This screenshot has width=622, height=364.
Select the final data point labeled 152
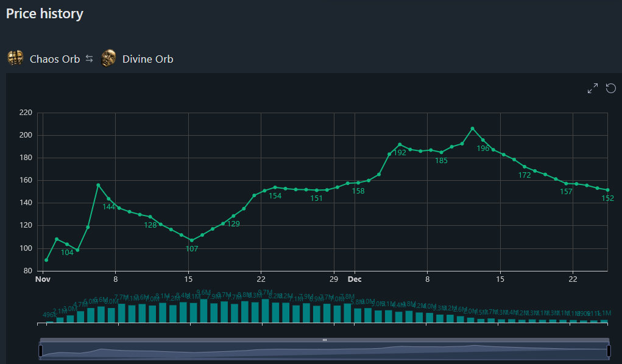(x=608, y=190)
